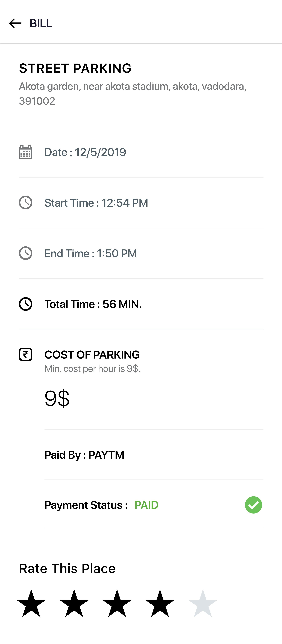Image resolution: width=282 pixels, height=644 pixels.
Task: Click the BILL header title
Action: (41, 23)
